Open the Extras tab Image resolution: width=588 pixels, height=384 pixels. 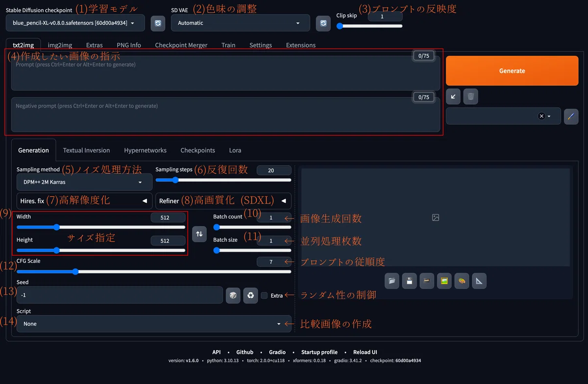(95, 45)
